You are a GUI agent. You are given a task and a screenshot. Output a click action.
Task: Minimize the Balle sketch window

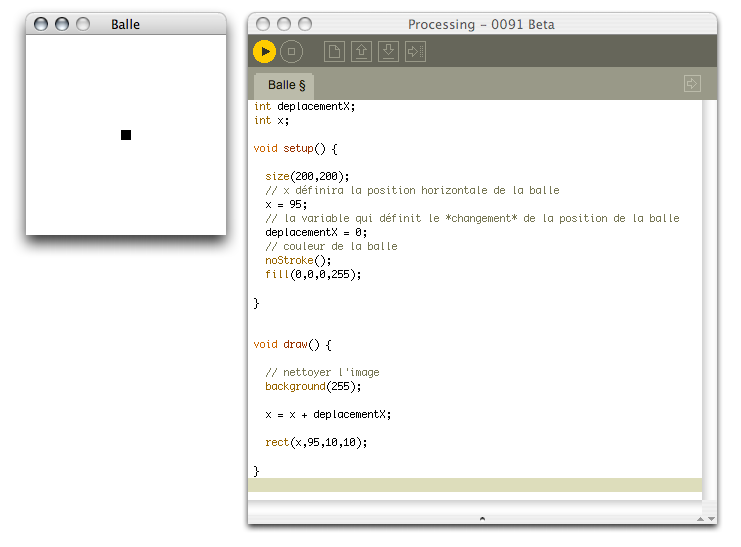pyautogui.click(x=62, y=24)
